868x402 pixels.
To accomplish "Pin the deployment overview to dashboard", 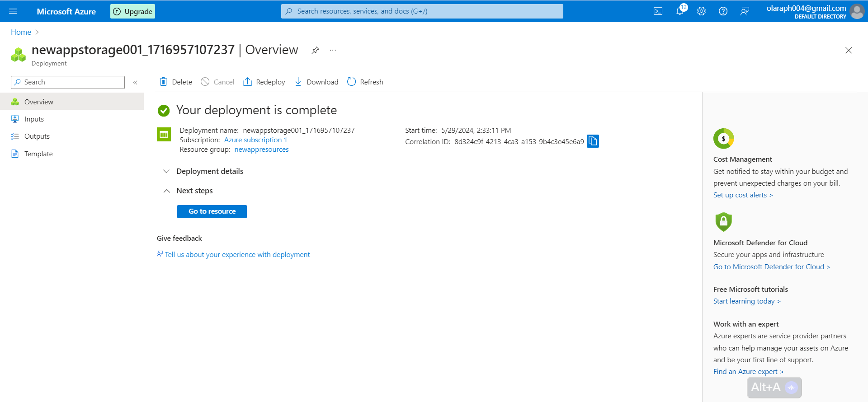I will coord(315,50).
